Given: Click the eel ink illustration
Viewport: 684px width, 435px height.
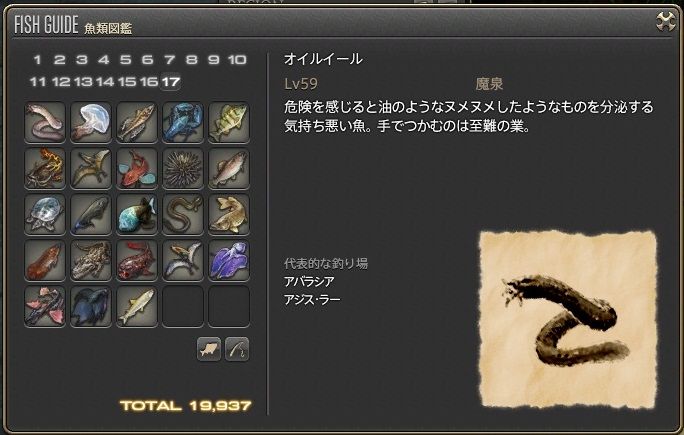Looking at the screenshot, I should point(568,320).
